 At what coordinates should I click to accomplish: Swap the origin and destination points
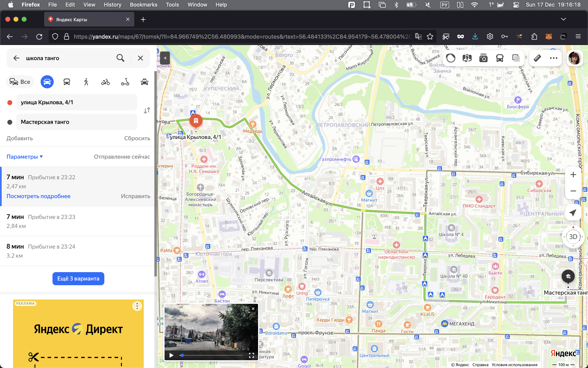pyautogui.click(x=147, y=110)
